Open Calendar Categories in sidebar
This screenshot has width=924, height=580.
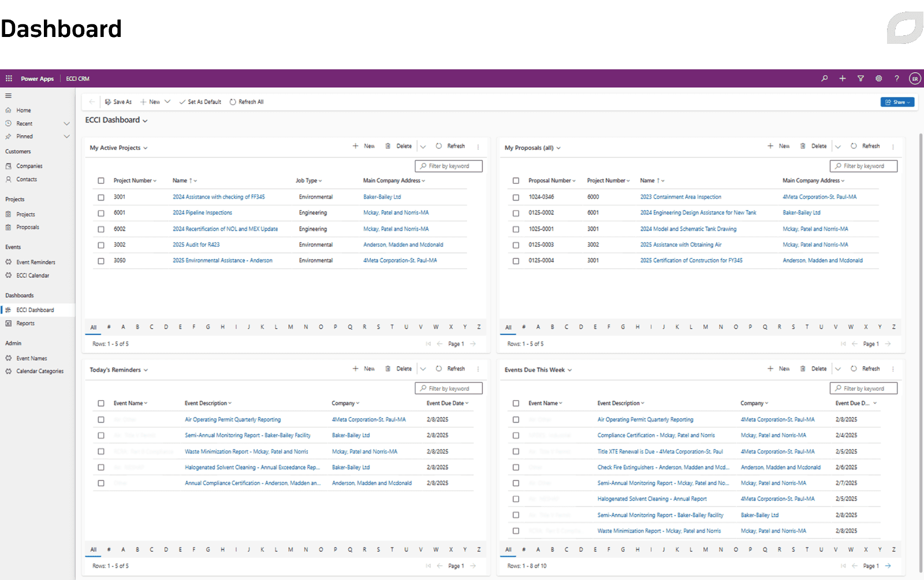pyautogui.click(x=40, y=371)
